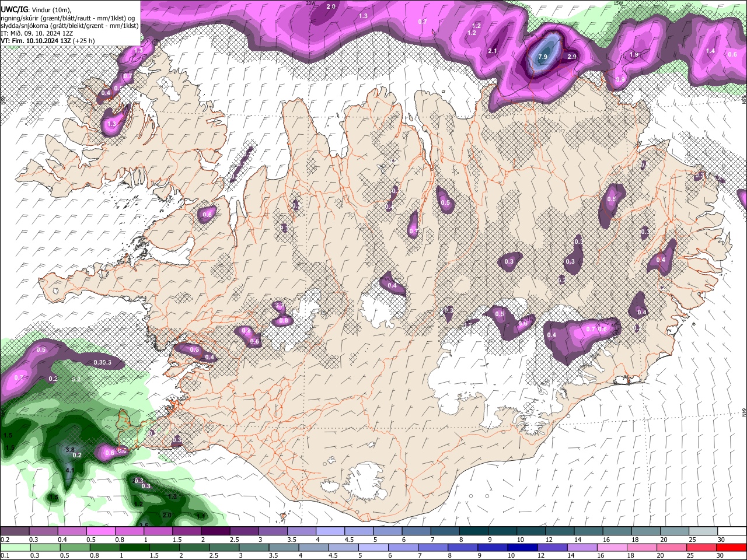Click the darkest purple 2 mm snow swatch

(215, 531)
